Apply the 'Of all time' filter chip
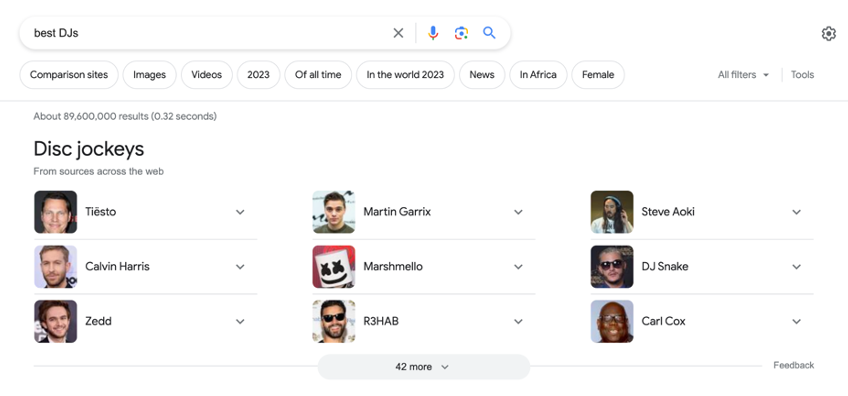The image size is (848, 396). [x=318, y=75]
